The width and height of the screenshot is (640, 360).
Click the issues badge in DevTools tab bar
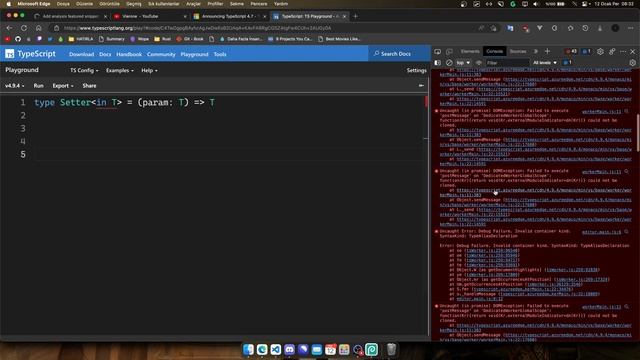click(587, 51)
